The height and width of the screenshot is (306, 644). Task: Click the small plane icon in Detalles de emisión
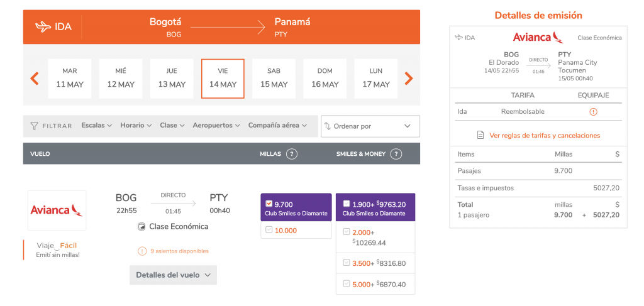click(458, 38)
